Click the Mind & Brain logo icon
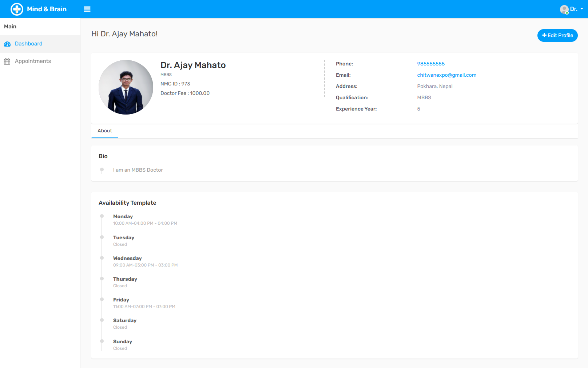This screenshot has height=368, width=588. [x=17, y=9]
